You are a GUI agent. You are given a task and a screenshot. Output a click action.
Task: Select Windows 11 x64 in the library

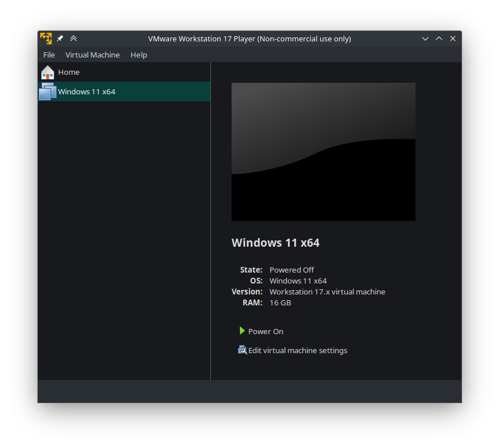[124, 91]
